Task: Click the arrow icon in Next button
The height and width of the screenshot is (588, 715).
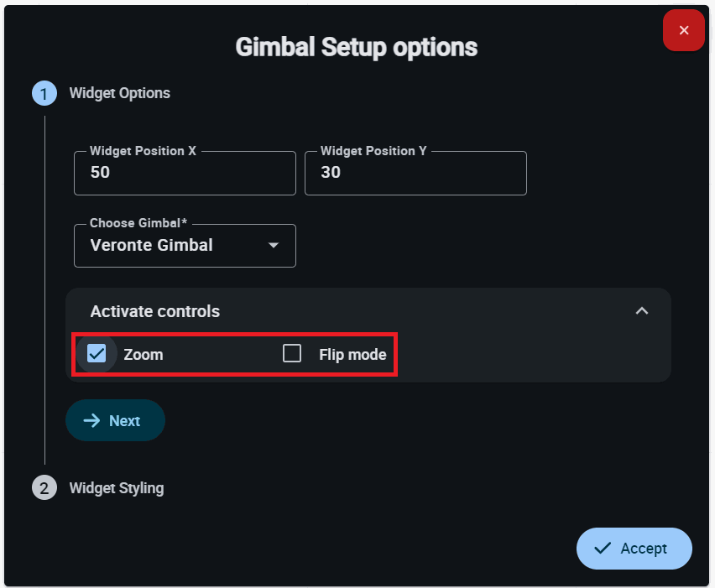Action: tap(91, 420)
